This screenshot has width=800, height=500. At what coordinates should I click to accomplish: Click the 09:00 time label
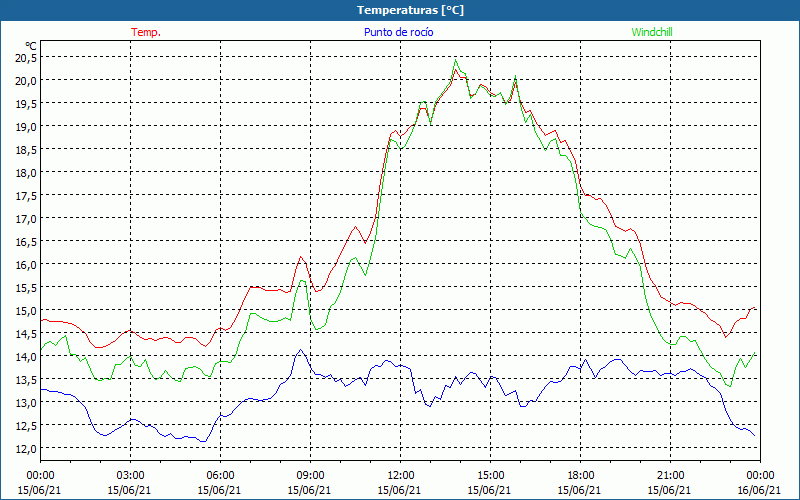pyautogui.click(x=310, y=474)
